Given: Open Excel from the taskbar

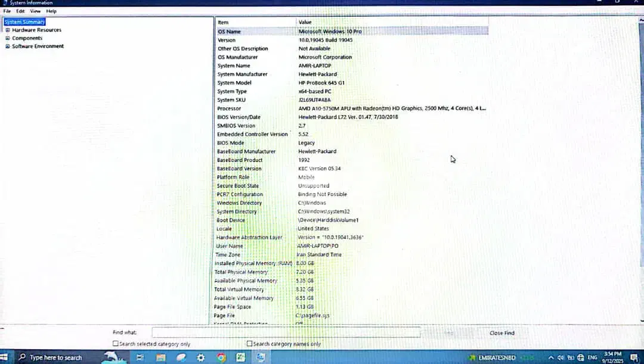Looking at the screenshot, I should 241,357.
